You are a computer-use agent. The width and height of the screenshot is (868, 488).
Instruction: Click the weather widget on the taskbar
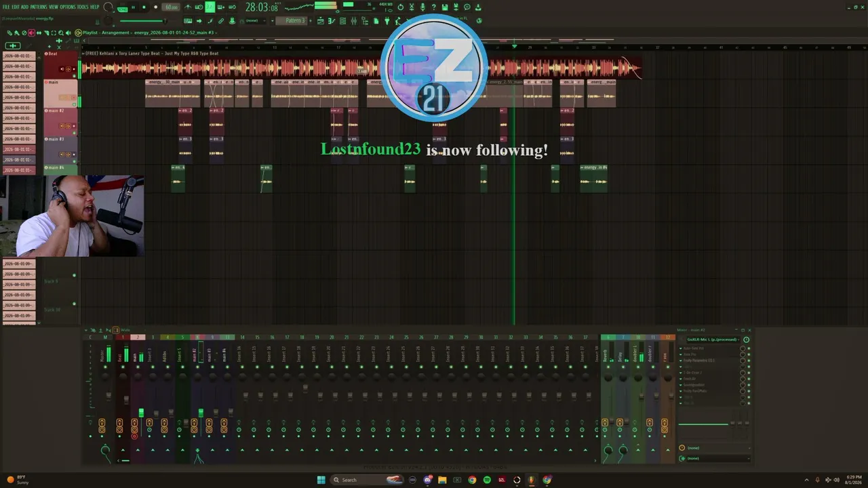(x=18, y=480)
